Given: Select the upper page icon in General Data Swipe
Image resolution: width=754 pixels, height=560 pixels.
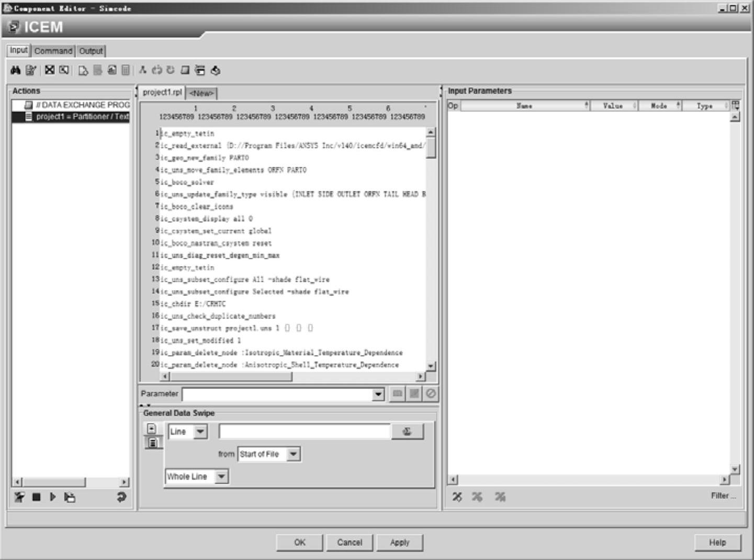Looking at the screenshot, I should point(151,428).
